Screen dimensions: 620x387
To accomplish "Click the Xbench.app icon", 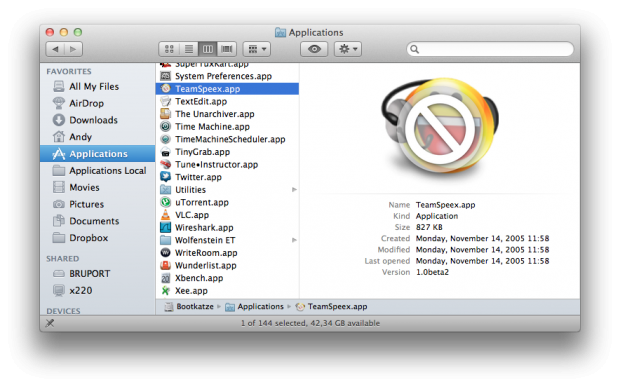I will (x=165, y=278).
